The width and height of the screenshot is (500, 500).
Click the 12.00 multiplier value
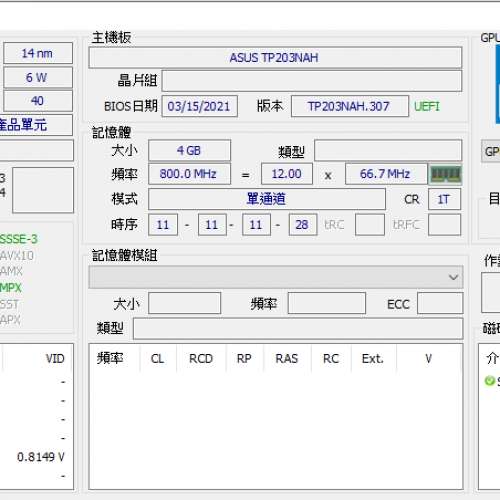(287, 174)
